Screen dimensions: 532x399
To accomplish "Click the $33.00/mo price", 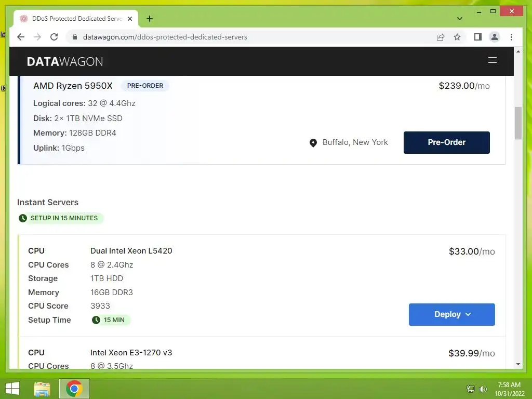I will (x=472, y=251).
